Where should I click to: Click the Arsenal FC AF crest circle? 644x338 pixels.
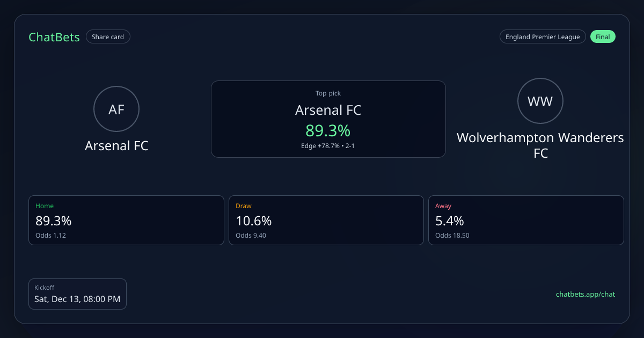click(116, 109)
